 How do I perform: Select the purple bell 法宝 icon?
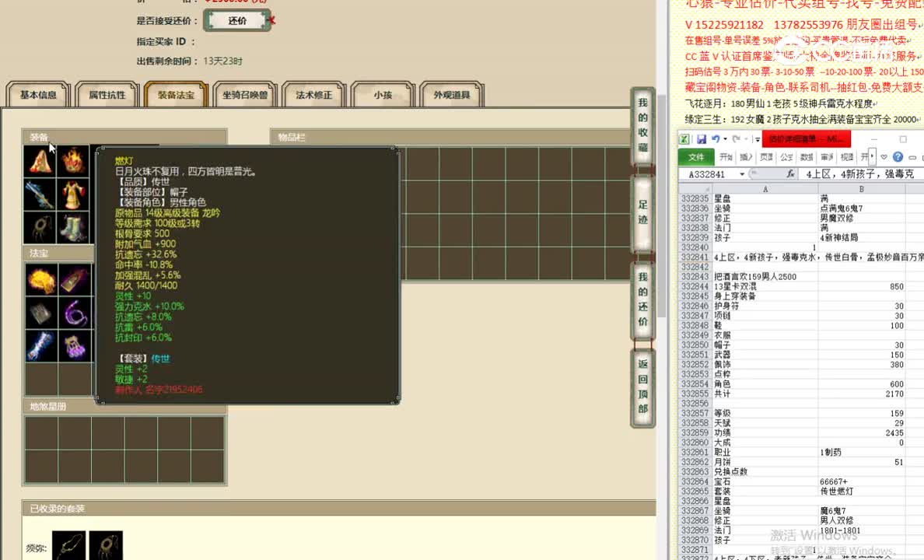[x=75, y=346]
